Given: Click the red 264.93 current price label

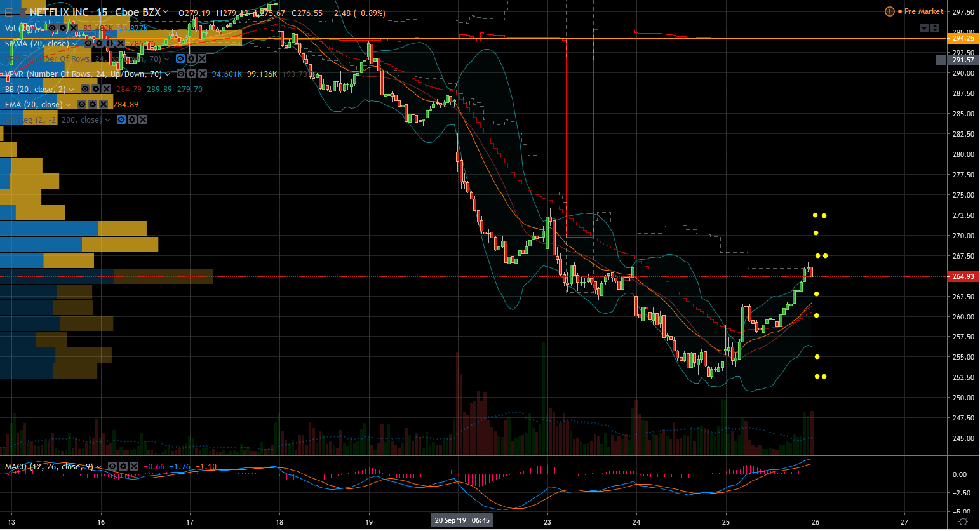Looking at the screenshot, I should pyautogui.click(x=963, y=276).
